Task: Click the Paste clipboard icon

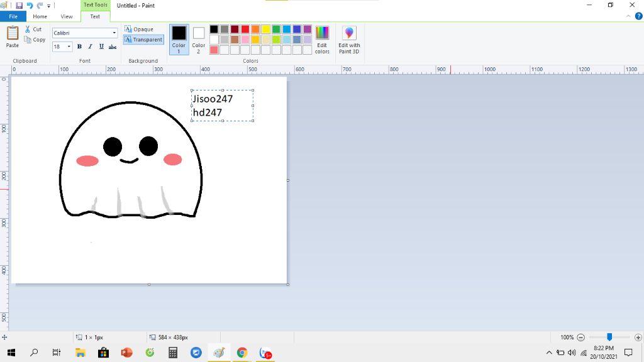Action: point(13,33)
